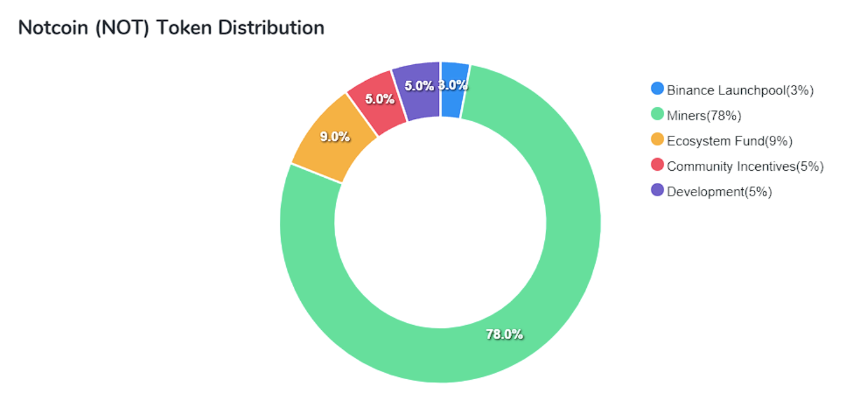Screen dimensions: 868x409
Task: Toggle the "Development(5%)" legend text
Action: point(719,192)
